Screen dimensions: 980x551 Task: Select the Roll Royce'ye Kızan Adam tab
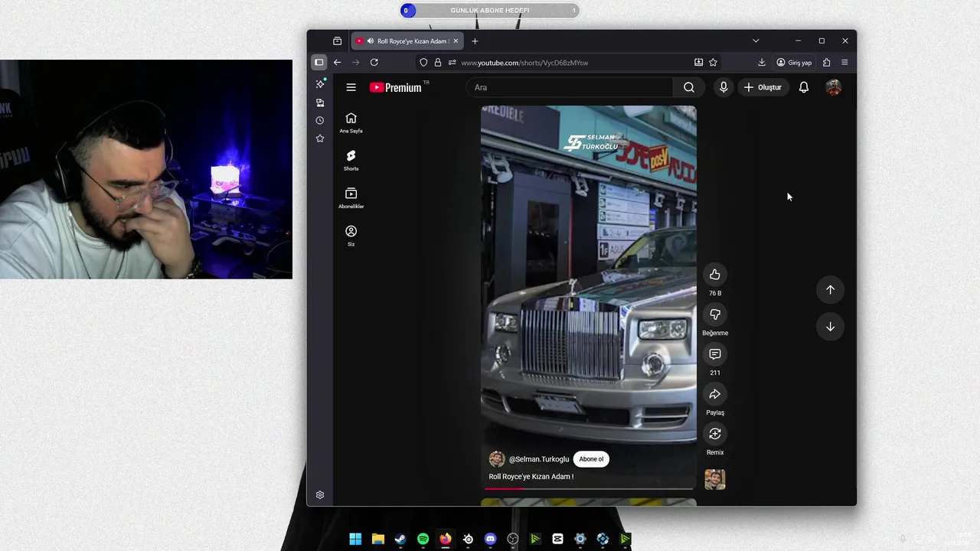[407, 41]
